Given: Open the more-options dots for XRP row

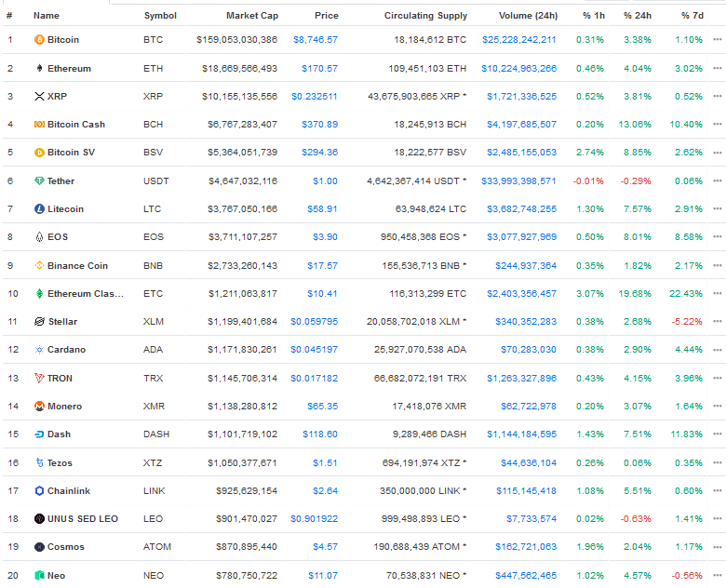Looking at the screenshot, I should 718,97.
